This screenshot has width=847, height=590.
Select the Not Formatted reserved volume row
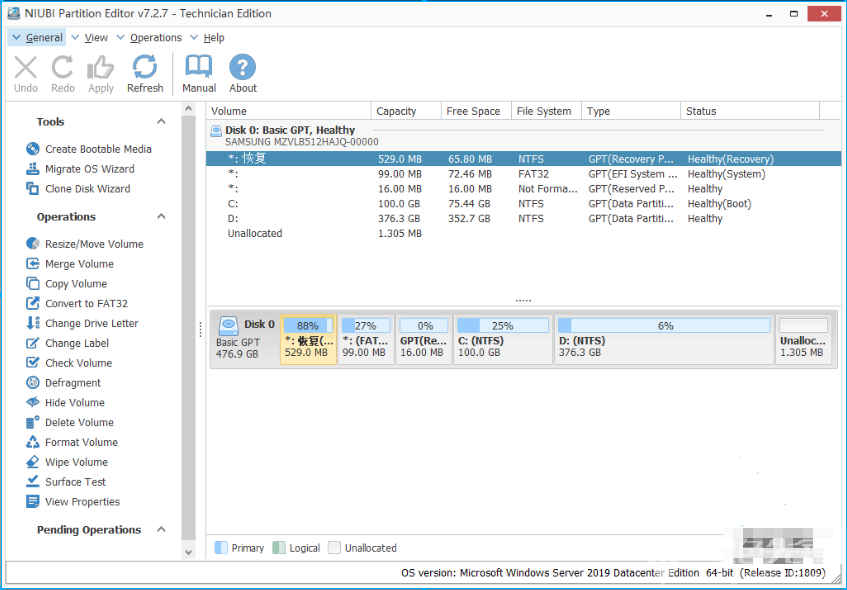[x=523, y=189]
